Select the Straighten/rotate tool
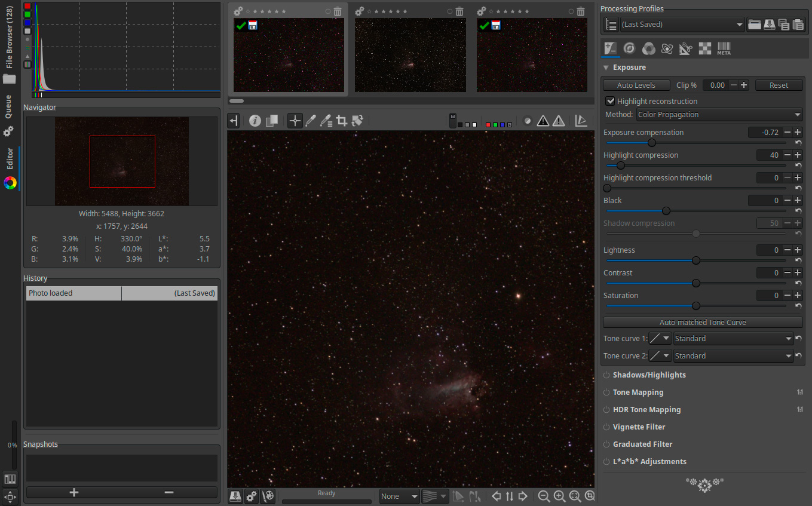Image resolution: width=812 pixels, height=506 pixels. coord(357,121)
